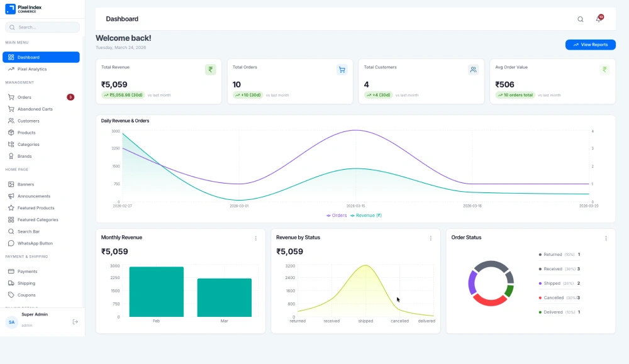
Task: Open Pixel Analytics in the sidebar
Action: pyautogui.click(x=32, y=69)
